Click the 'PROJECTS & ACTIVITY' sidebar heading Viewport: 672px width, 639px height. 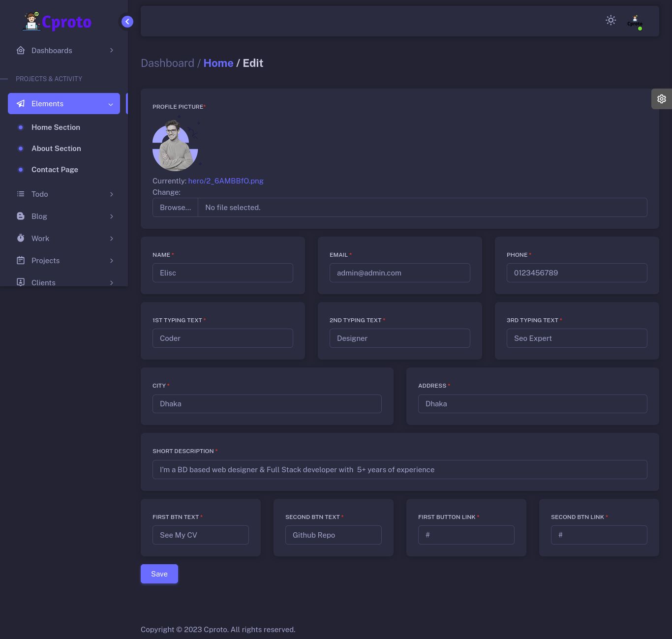click(x=49, y=79)
